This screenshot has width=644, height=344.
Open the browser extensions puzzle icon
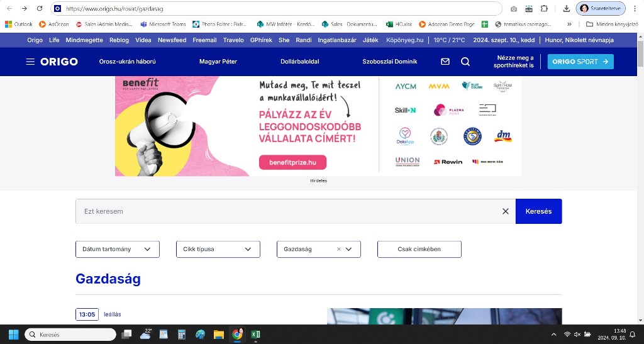pos(544,9)
